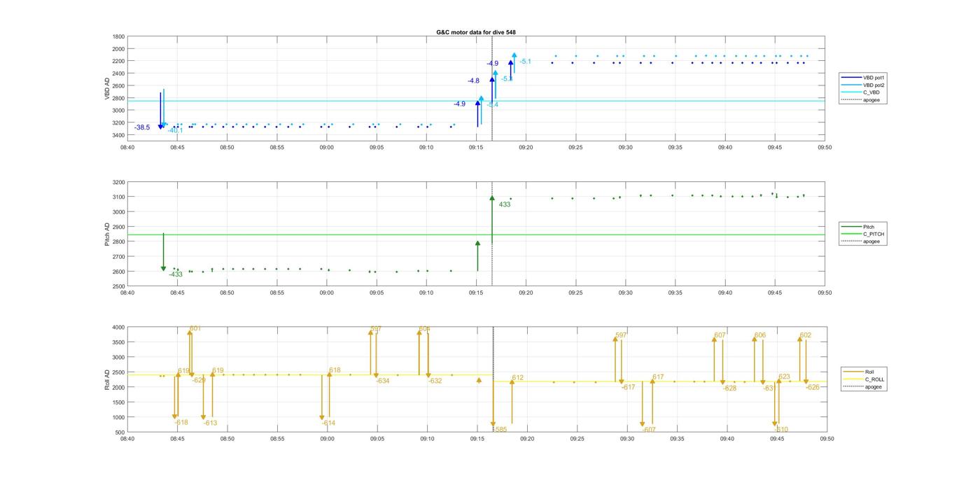Click the '-626' roll data label
Image resolution: width=980 pixels, height=485 pixels.
click(813, 387)
